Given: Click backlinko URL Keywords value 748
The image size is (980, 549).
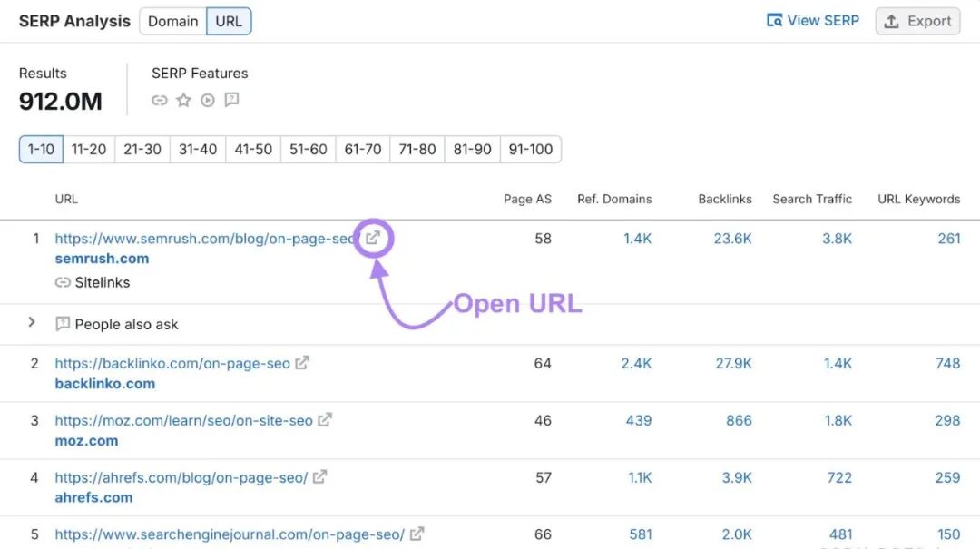Looking at the screenshot, I should point(947,363).
